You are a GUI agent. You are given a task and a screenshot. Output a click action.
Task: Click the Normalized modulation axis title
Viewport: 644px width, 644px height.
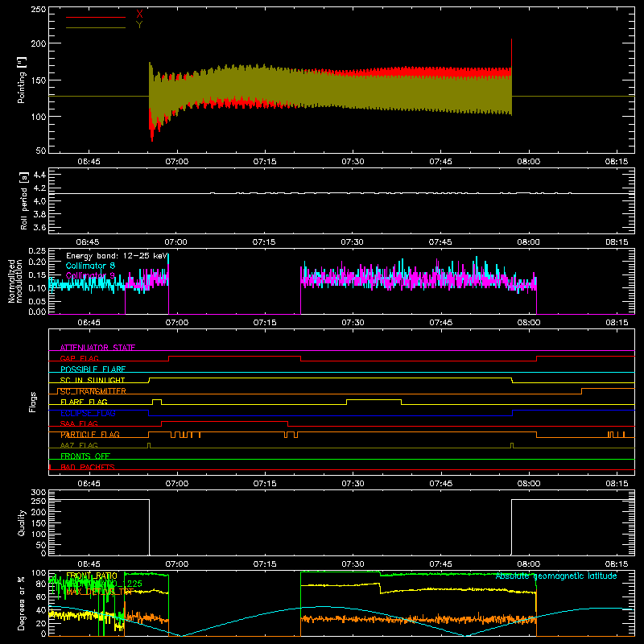[14, 281]
